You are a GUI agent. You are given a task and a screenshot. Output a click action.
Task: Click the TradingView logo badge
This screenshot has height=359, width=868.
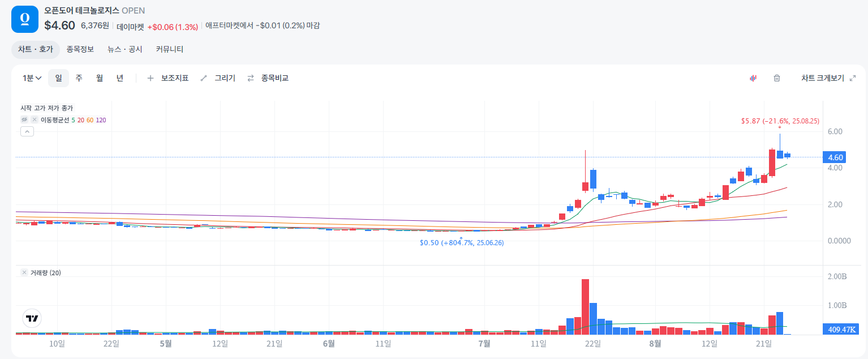32,319
